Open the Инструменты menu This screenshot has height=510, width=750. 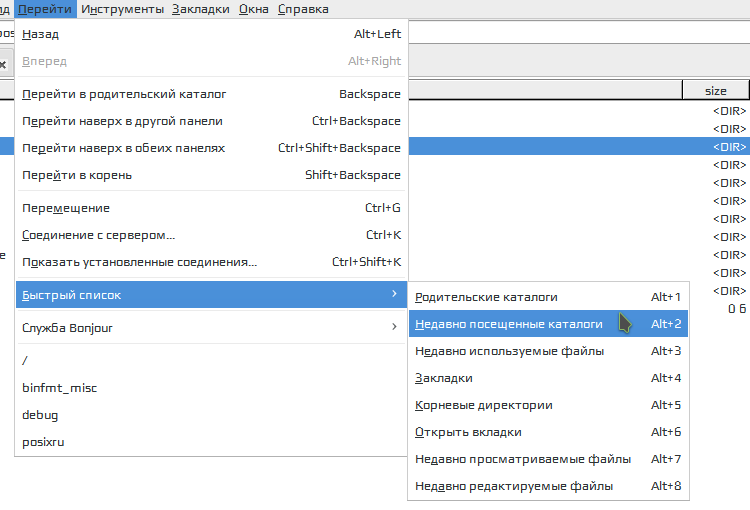(x=123, y=9)
